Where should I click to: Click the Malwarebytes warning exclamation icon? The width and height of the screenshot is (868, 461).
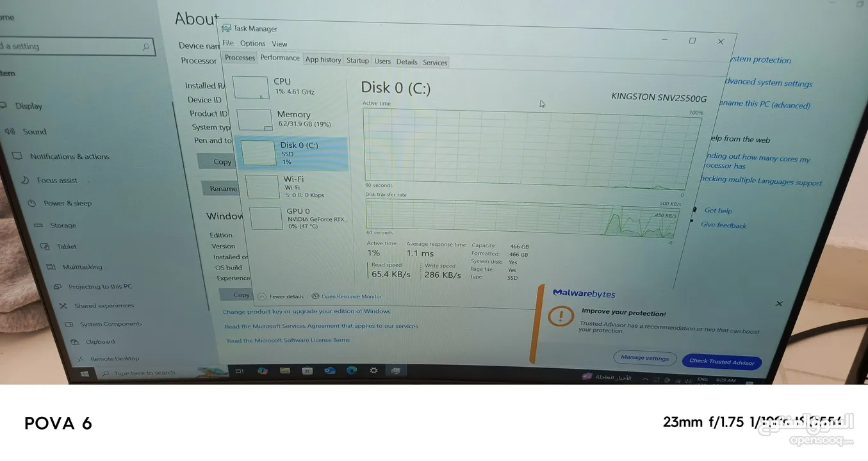point(561,316)
